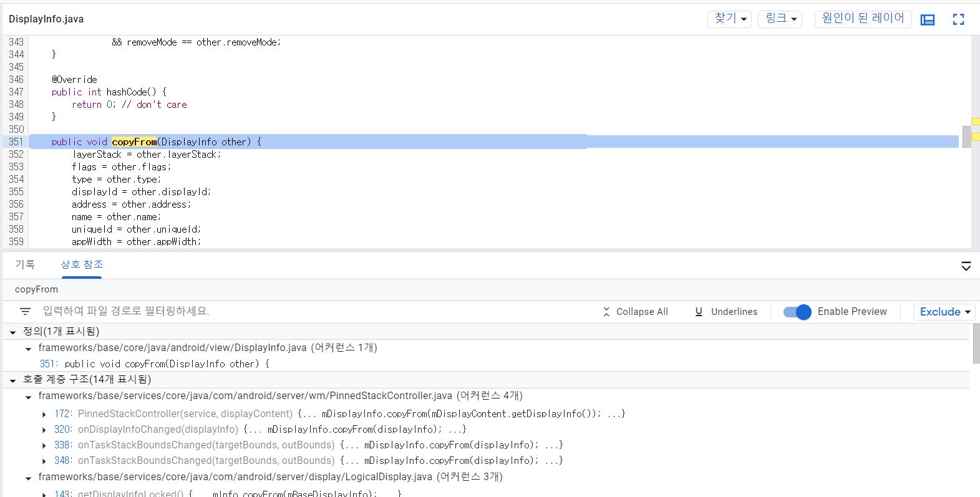Toggle the Enable Preview switch
This screenshot has width=980, height=497.
click(x=797, y=312)
